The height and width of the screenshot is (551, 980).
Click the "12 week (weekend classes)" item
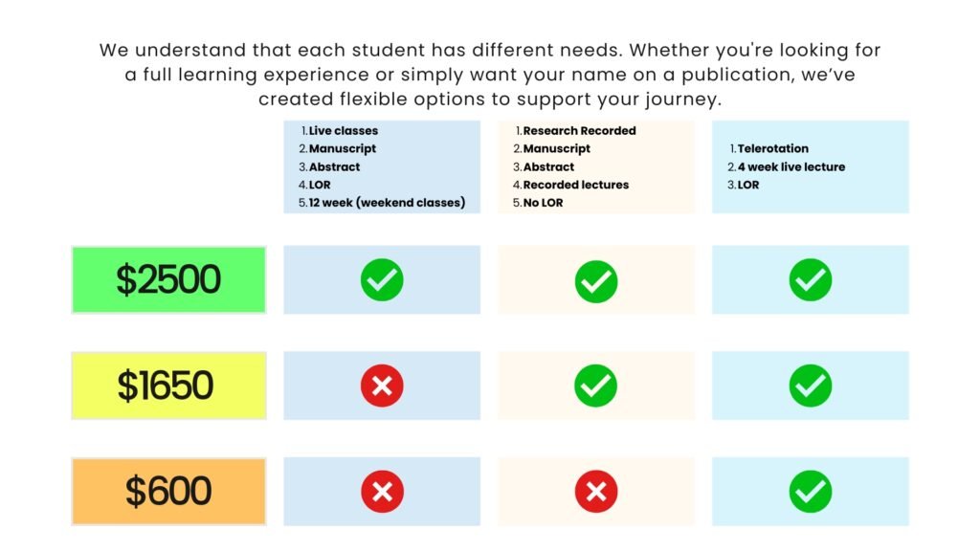[x=387, y=203]
